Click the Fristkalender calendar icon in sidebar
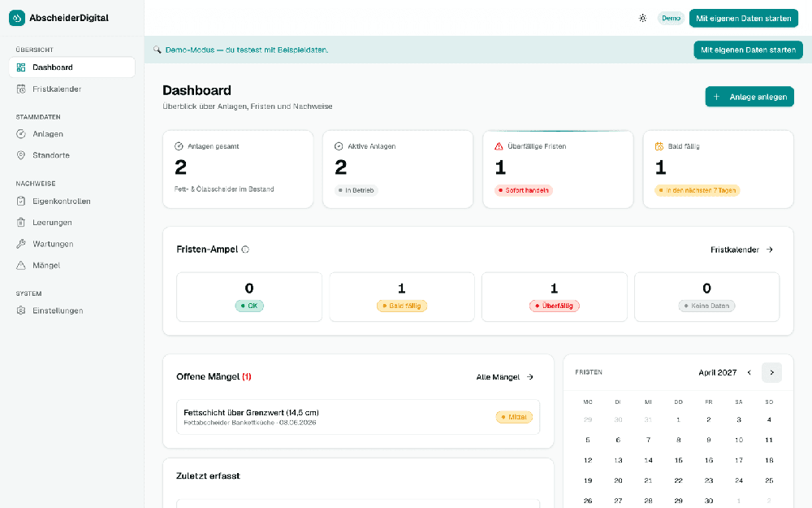This screenshot has height=508, width=812. (x=21, y=89)
